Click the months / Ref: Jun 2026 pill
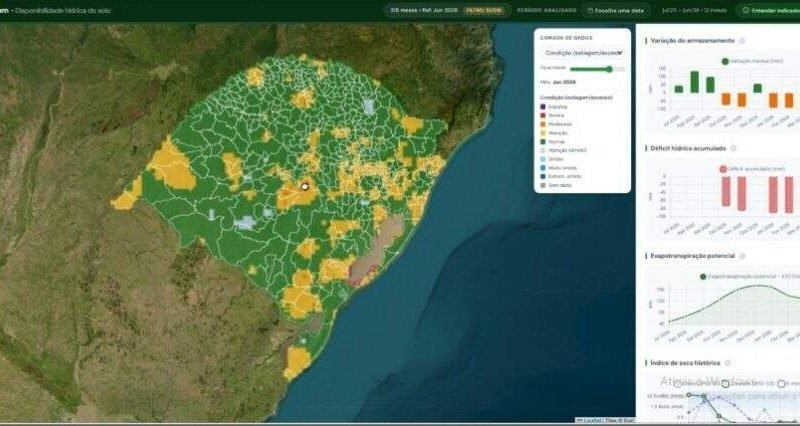 [x=447, y=10]
